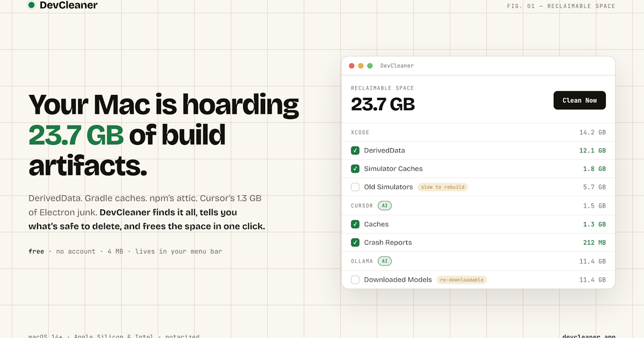The image size is (644, 338).
Task: Click the green maximize window dot
Action: click(370, 66)
